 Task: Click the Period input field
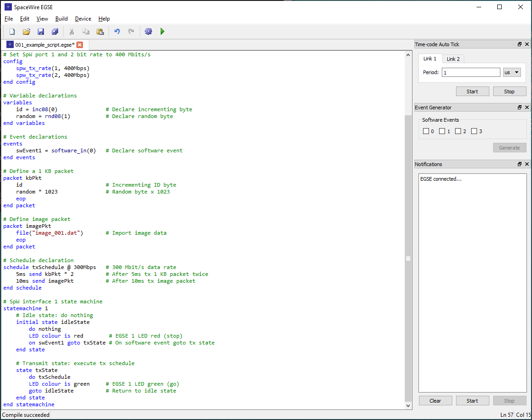[471, 72]
